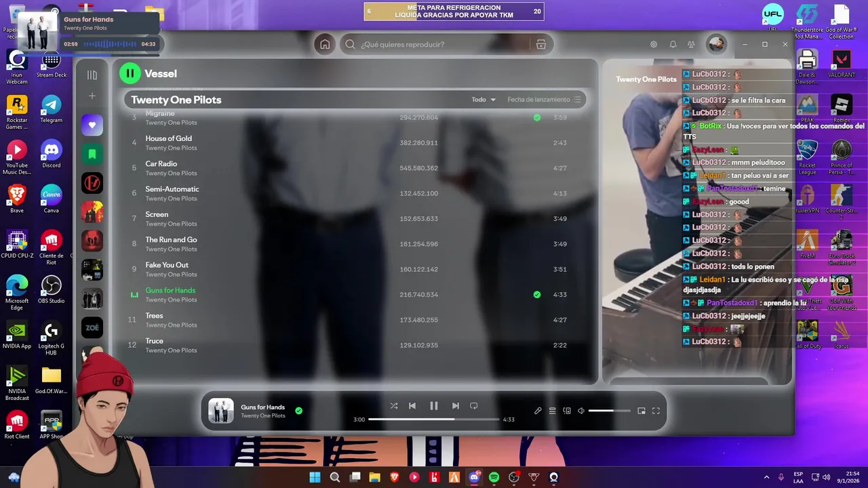This screenshot has height=488, width=868.
Task: Open Spotify from the taskbar
Action: (494, 477)
